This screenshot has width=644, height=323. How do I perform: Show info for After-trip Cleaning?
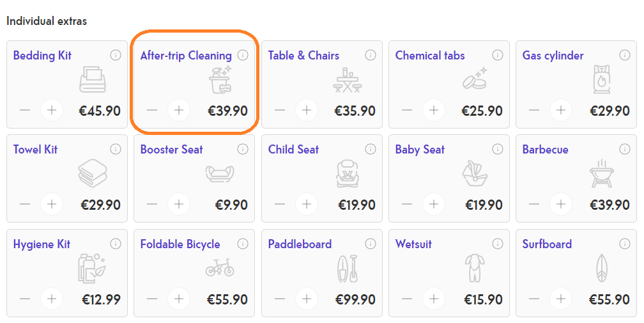[x=243, y=55]
